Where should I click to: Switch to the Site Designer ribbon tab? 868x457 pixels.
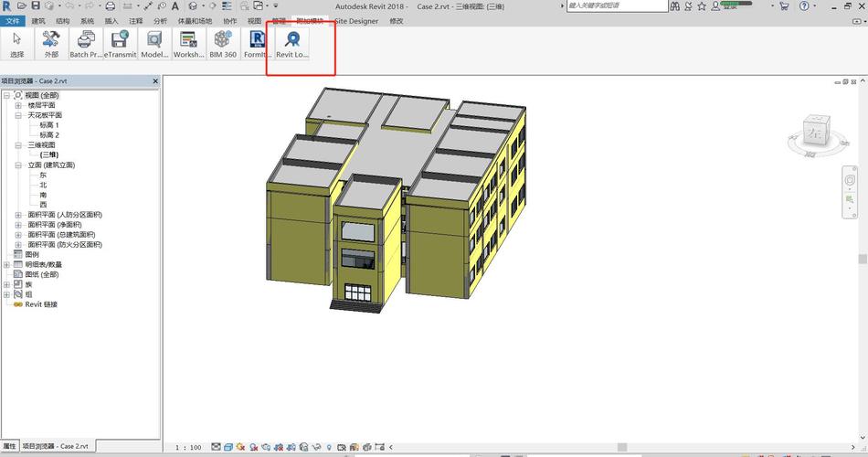coord(356,21)
